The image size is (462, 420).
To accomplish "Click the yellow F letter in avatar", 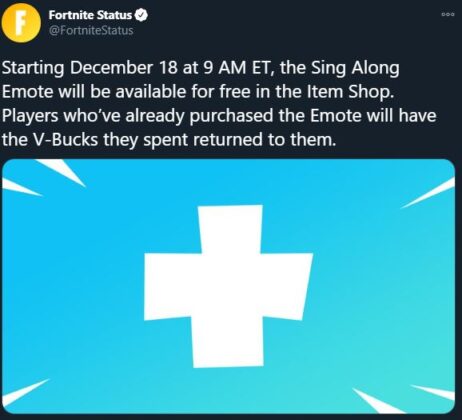I will (x=21, y=22).
